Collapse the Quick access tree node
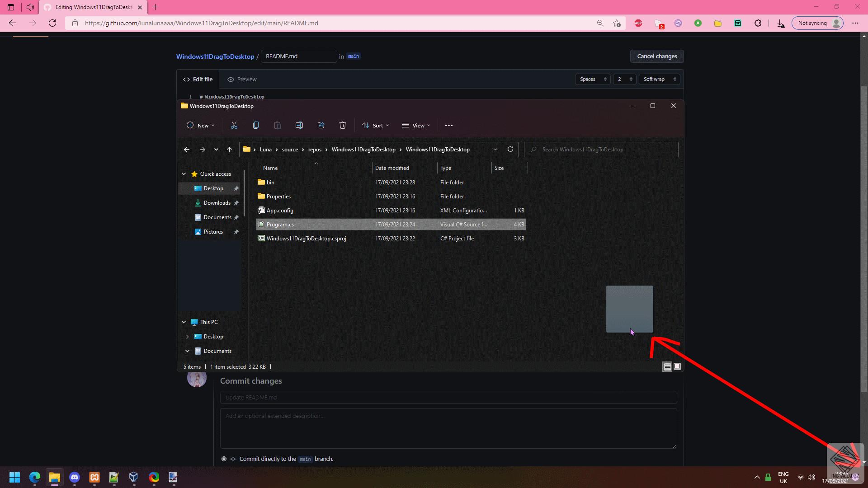The height and width of the screenshot is (488, 868). 184,174
